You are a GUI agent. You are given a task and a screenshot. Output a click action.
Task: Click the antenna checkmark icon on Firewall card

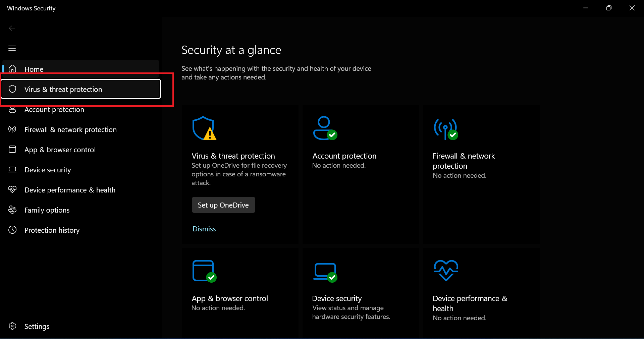click(446, 129)
